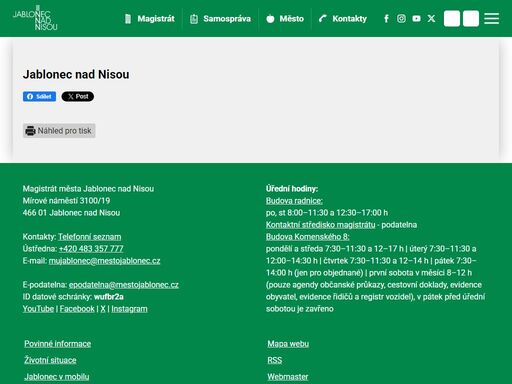Open Mapa webu link
This screenshot has height=384, width=512.
click(x=288, y=344)
